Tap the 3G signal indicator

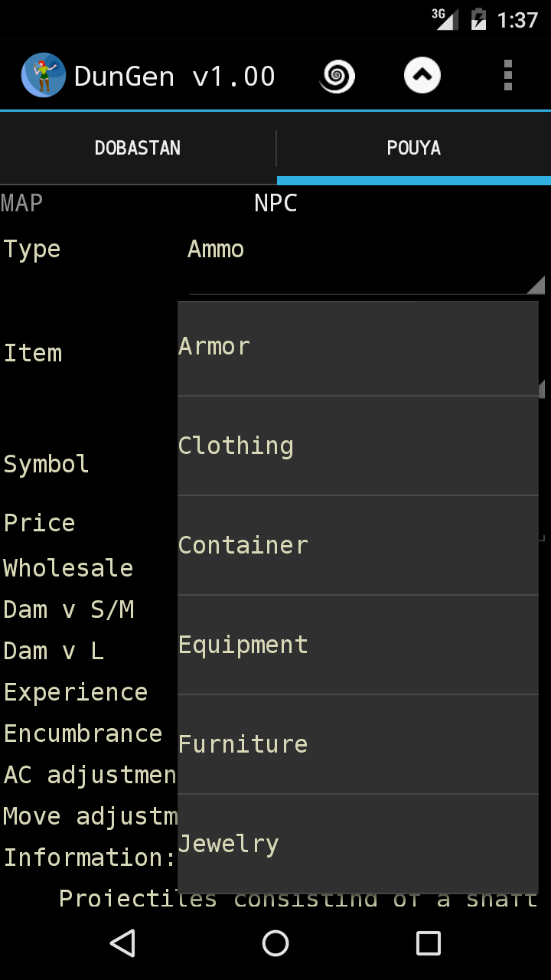tap(445, 18)
